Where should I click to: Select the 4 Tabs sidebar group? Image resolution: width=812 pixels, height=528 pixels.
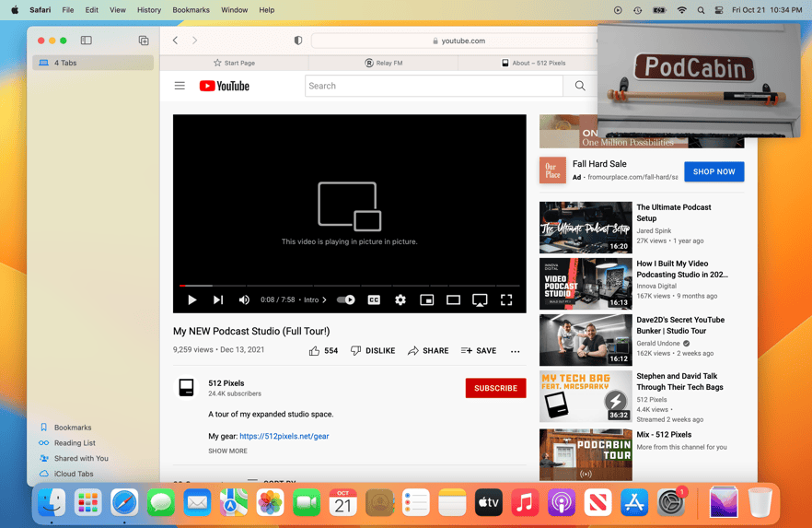coord(93,63)
